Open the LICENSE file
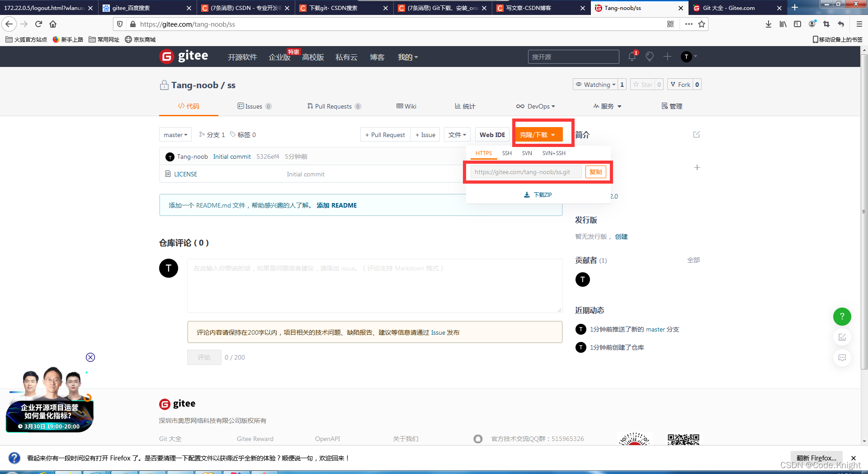Viewport: 868px width, 474px height. pyautogui.click(x=186, y=174)
